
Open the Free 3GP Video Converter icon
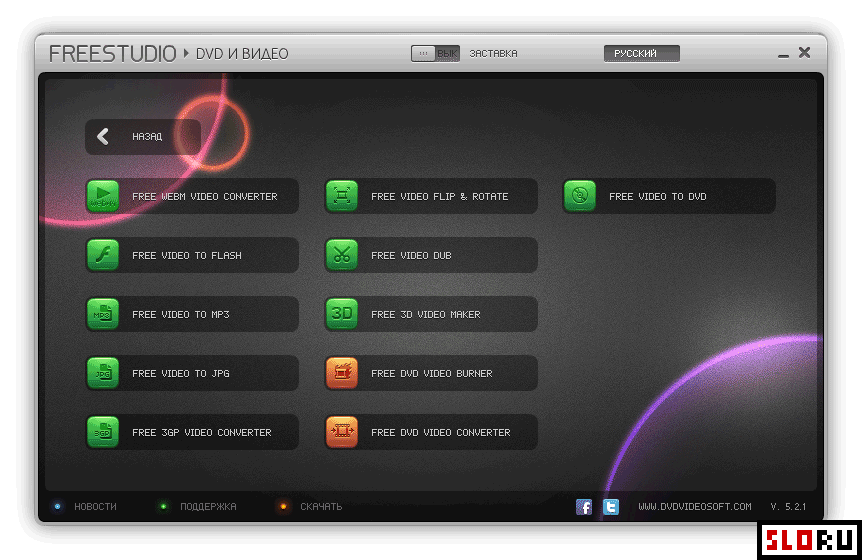pos(103,432)
